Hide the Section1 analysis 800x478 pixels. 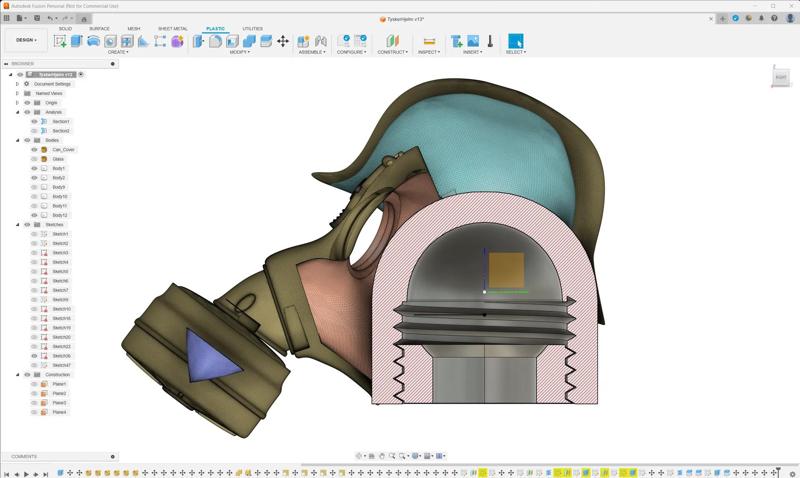tap(34, 122)
